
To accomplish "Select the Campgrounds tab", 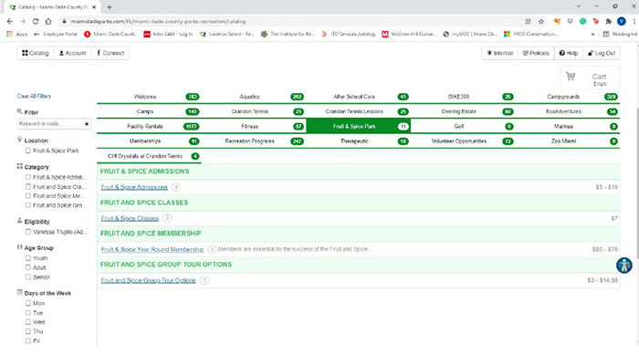I will tap(568, 97).
